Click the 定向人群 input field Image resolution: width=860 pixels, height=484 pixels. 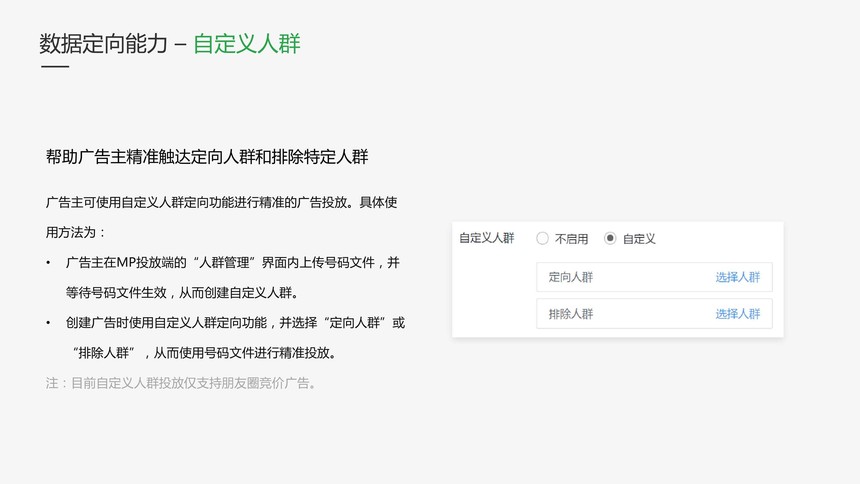(x=654, y=277)
